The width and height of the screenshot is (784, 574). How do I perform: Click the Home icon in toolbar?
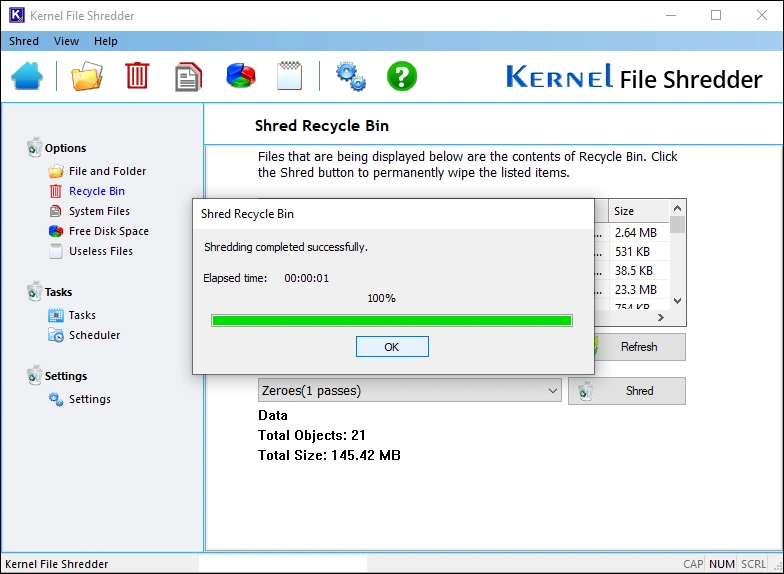tap(27, 76)
